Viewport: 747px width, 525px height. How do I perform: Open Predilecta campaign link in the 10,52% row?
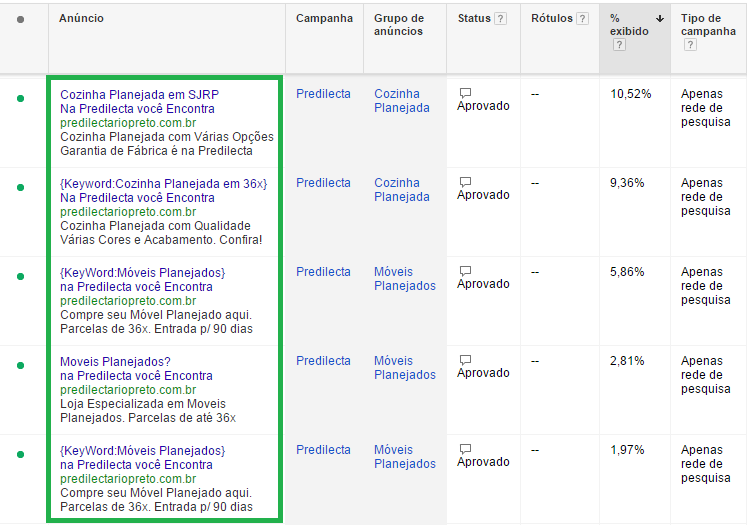(323, 94)
